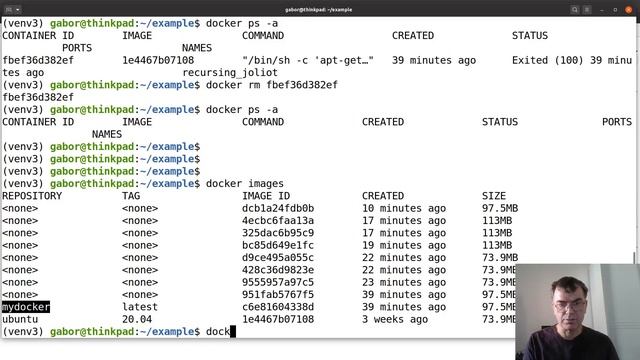This screenshot has height=360, width=640.
Task: Click the highlighted mydocker repository name
Action: tap(26, 307)
